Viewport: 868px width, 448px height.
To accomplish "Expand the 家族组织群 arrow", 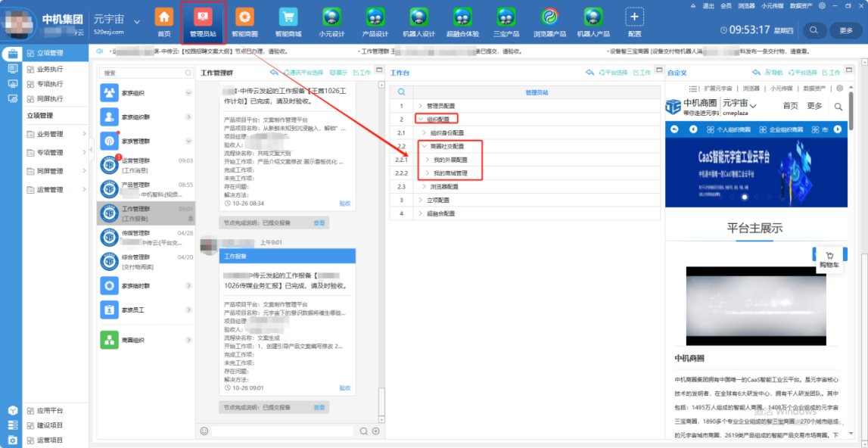I will pos(188,117).
